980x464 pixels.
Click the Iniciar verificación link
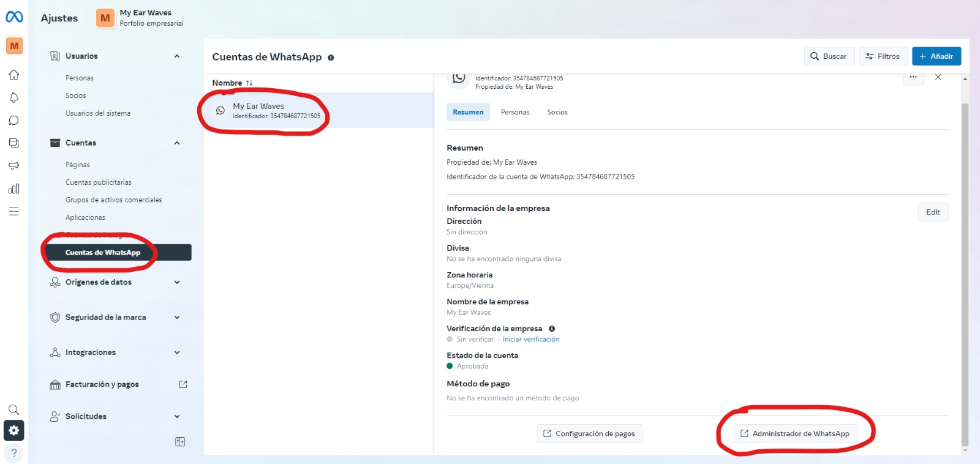(531, 339)
